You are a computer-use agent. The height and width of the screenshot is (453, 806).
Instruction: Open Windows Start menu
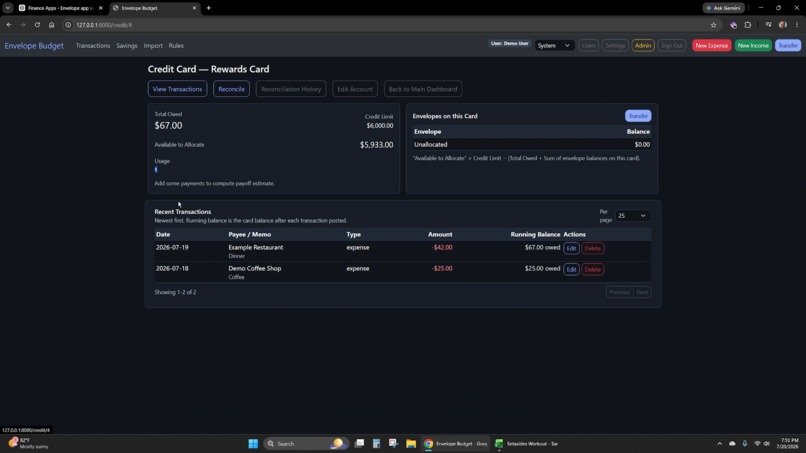pyautogui.click(x=253, y=444)
